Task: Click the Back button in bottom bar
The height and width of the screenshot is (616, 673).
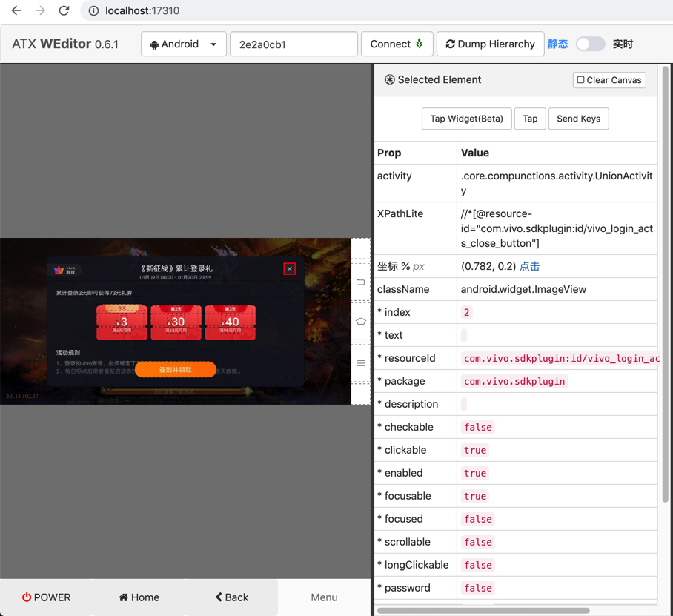Action: tap(232, 597)
